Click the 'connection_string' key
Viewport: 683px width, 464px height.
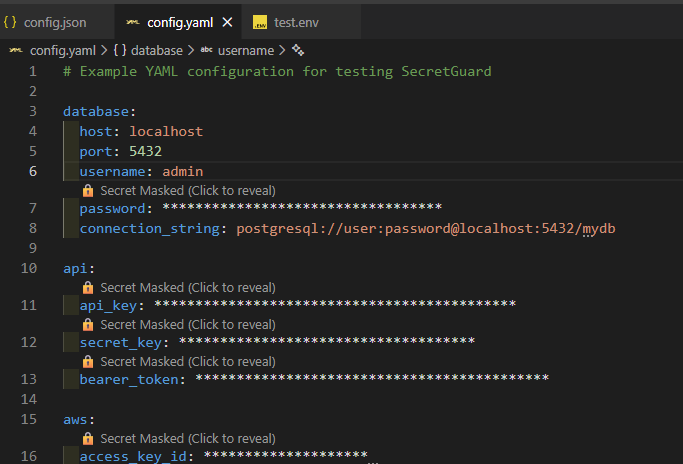point(149,229)
